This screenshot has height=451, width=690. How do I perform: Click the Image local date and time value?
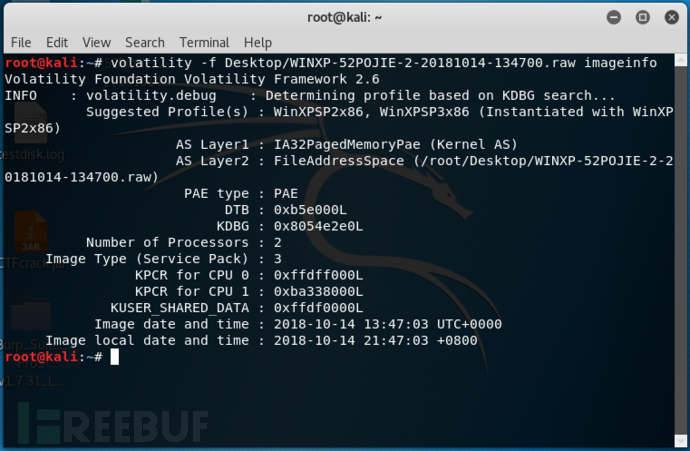click(x=375, y=341)
